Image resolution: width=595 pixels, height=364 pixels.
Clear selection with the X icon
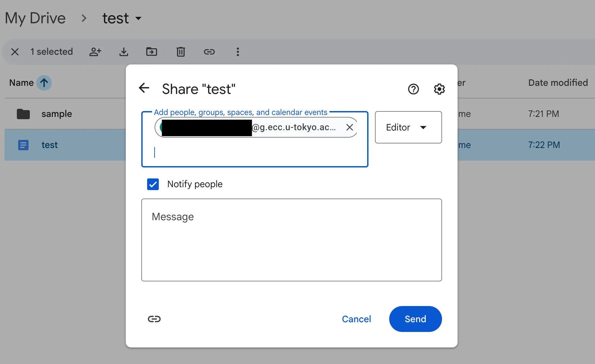coord(15,52)
